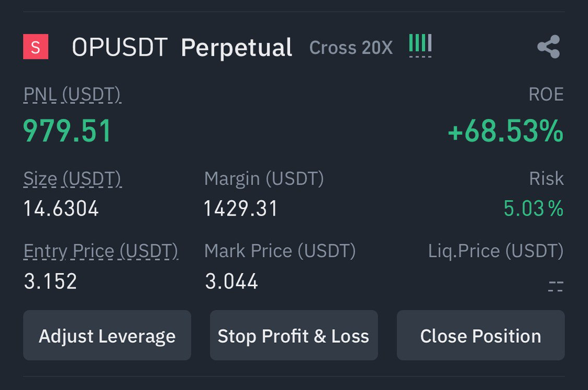Tap the Margin (USDT) label
This screenshot has width=588, height=390.
click(264, 179)
